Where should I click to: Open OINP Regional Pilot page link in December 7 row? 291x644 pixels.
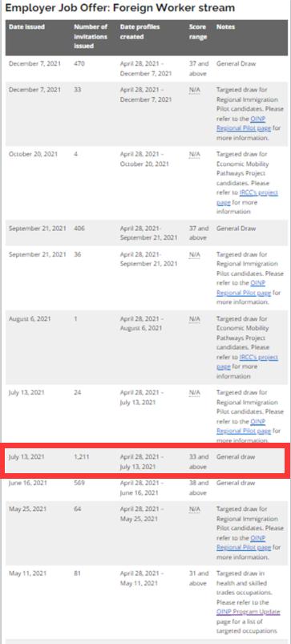[244, 124]
